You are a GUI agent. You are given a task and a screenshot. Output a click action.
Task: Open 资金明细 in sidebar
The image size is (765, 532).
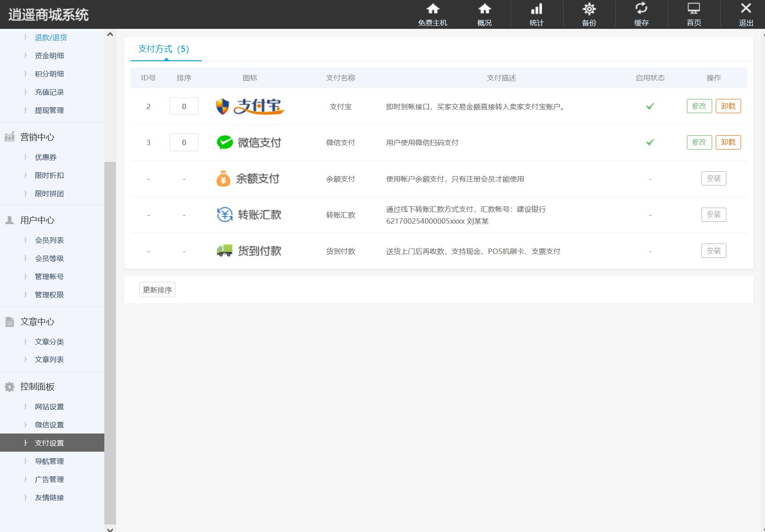(x=49, y=56)
